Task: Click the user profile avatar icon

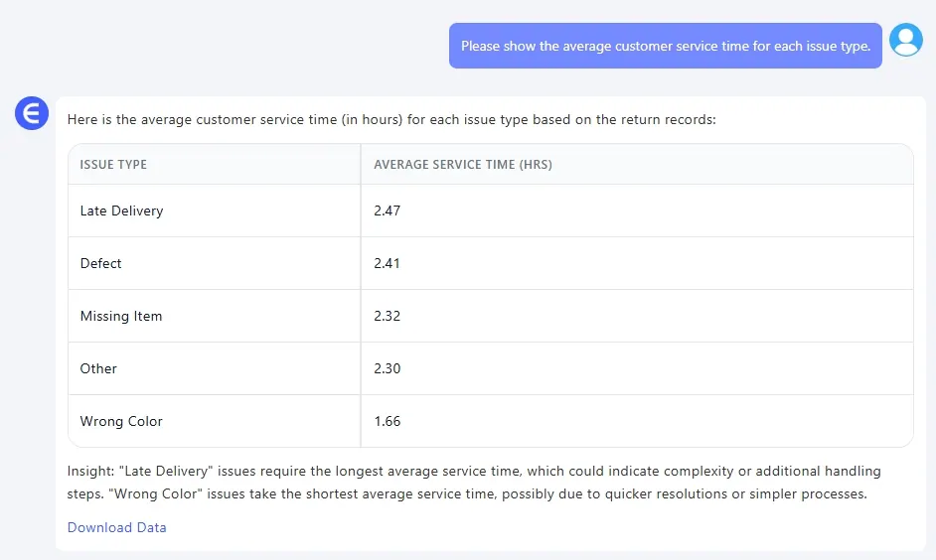Action: coord(905,40)
